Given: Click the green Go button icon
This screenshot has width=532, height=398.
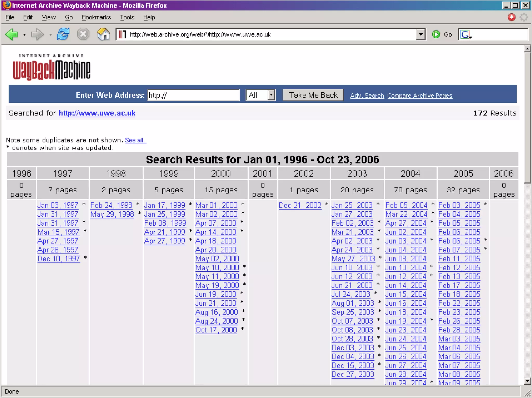Looking at the screenshot, I should [436, 34].
